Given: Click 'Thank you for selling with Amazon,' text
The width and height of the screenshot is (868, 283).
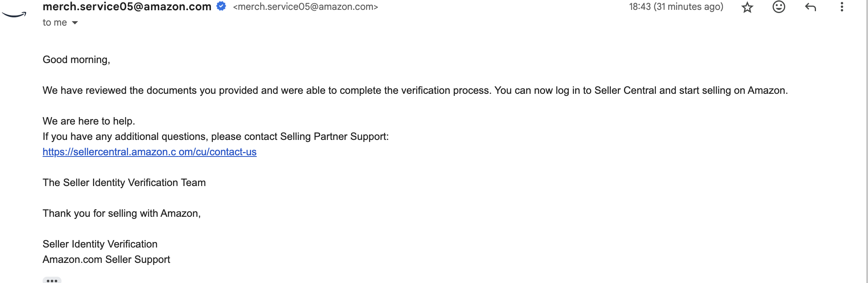Looking at the screenshot, I should point(121,213).
